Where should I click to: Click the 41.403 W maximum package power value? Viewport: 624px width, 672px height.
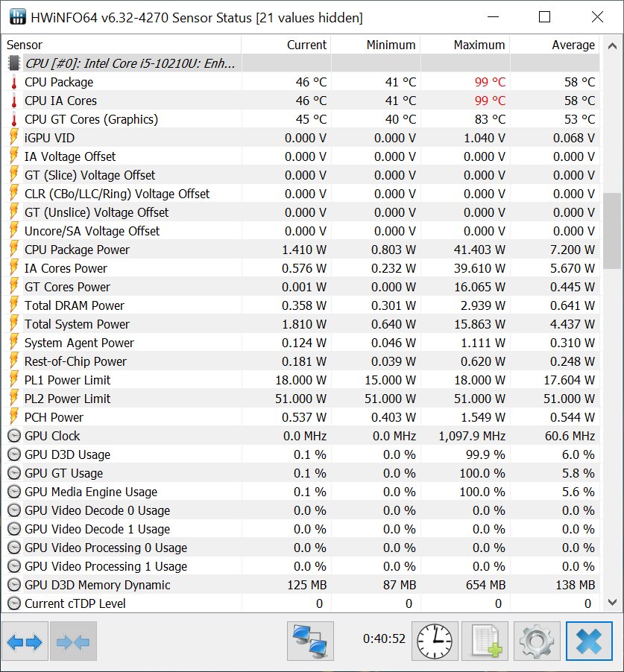tap(479, 250)
